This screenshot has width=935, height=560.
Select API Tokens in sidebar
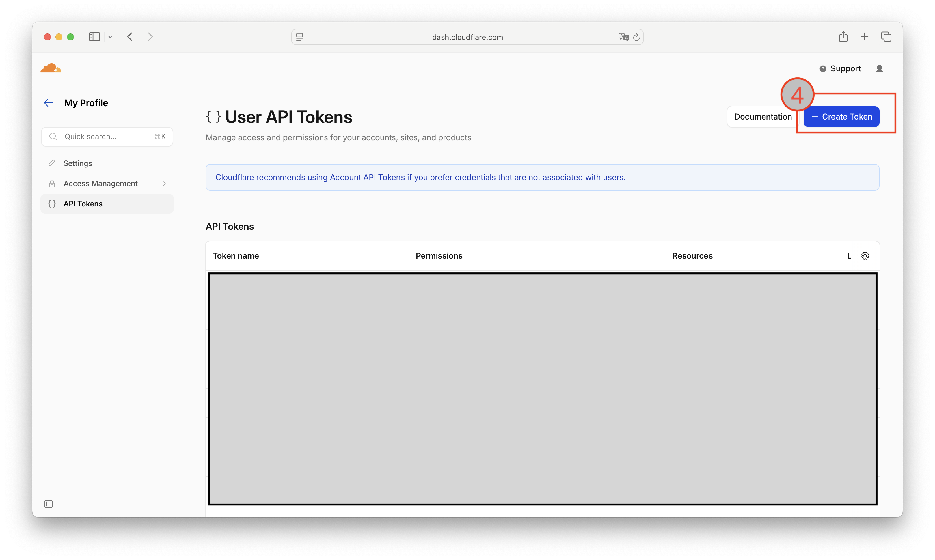point(107,204)
